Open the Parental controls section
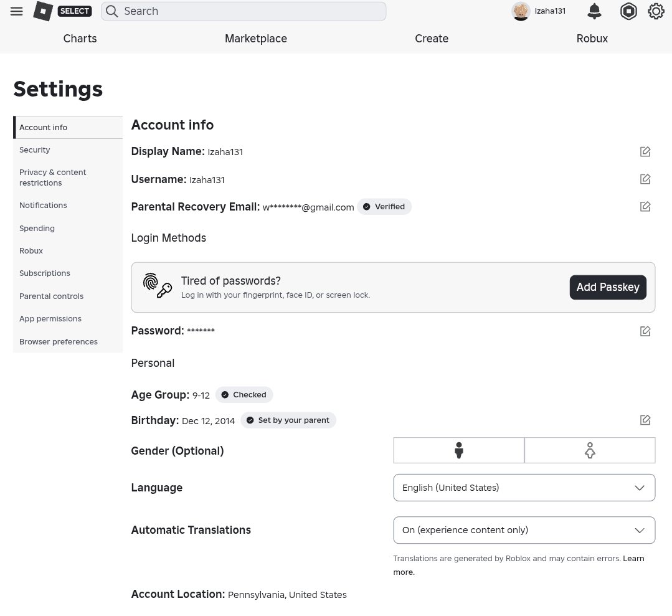 pos(68,296)
